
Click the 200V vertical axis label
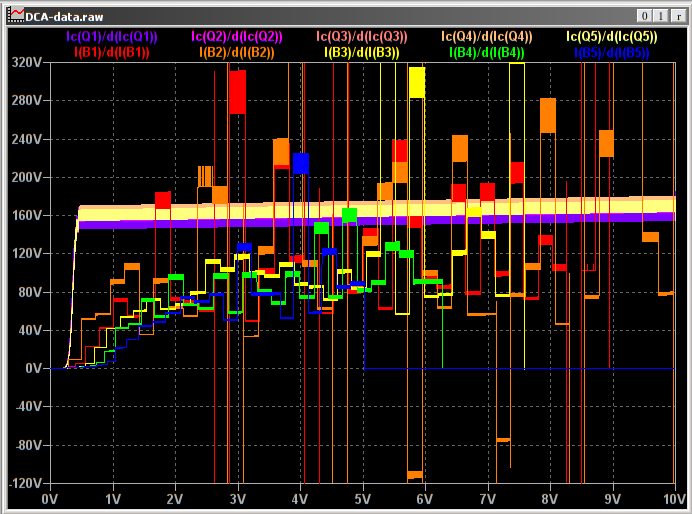tap(26, 177)
